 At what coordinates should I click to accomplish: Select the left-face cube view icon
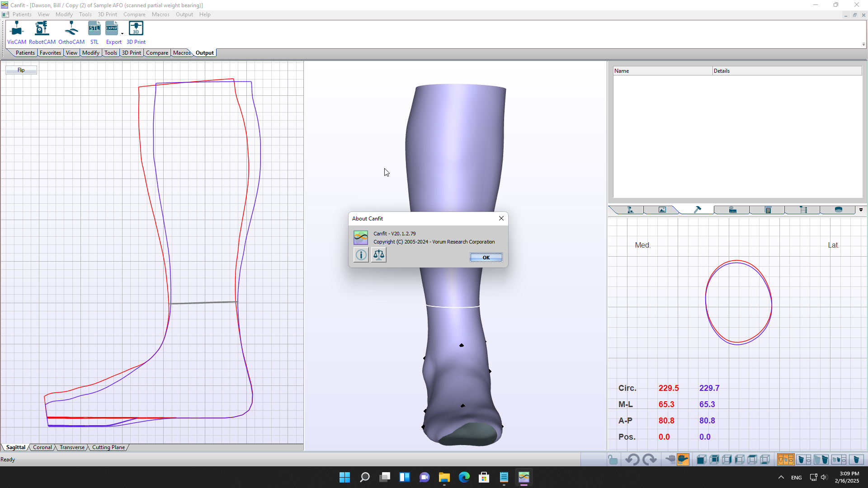point(740,460)
